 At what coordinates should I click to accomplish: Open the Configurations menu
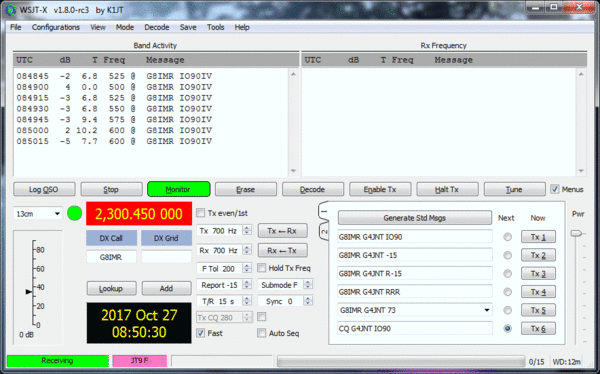coord(55,27)
